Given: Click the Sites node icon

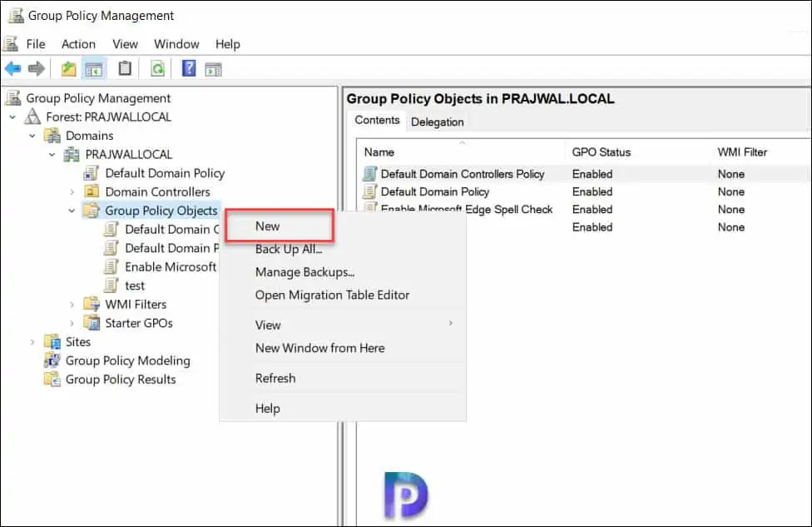Looking at the screenshot, I should tap(52, 342).
